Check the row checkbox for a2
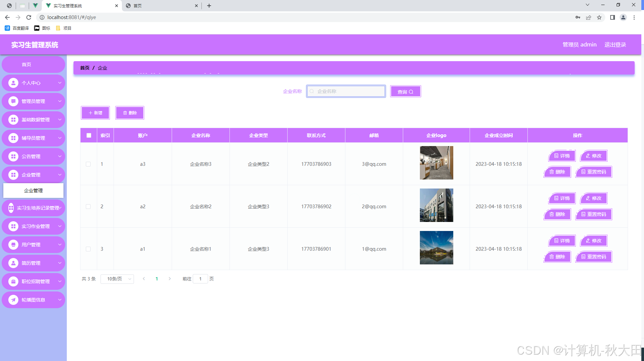Viewport: 644px width, 361px height. click(x=88, y=207)
